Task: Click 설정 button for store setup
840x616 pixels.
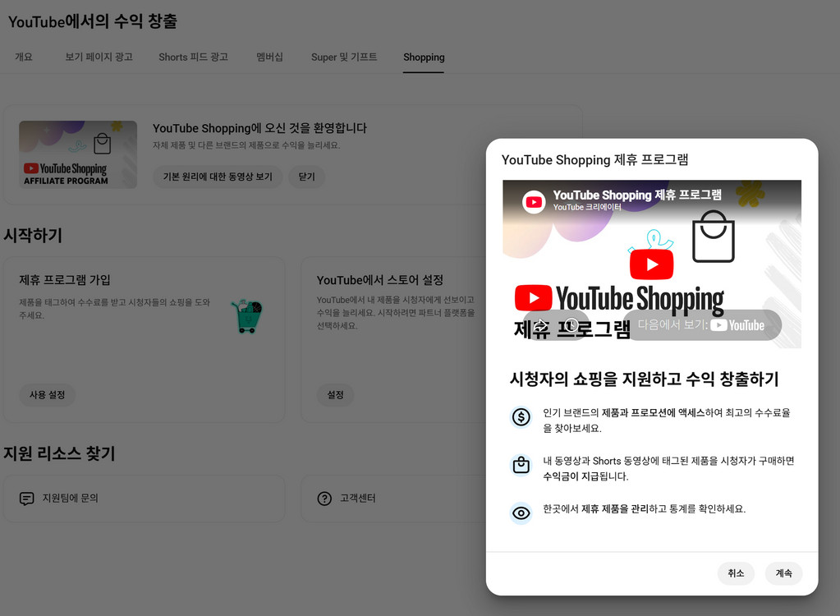Action: click(335, 395)
